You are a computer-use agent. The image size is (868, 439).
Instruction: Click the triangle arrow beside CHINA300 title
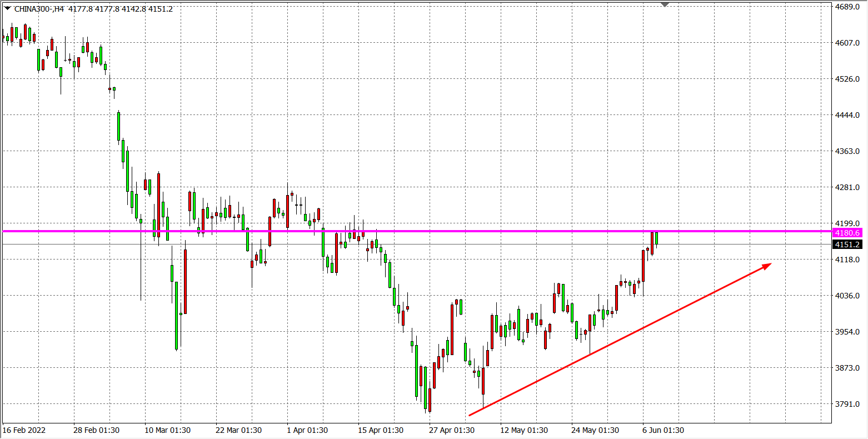point(7,9)
